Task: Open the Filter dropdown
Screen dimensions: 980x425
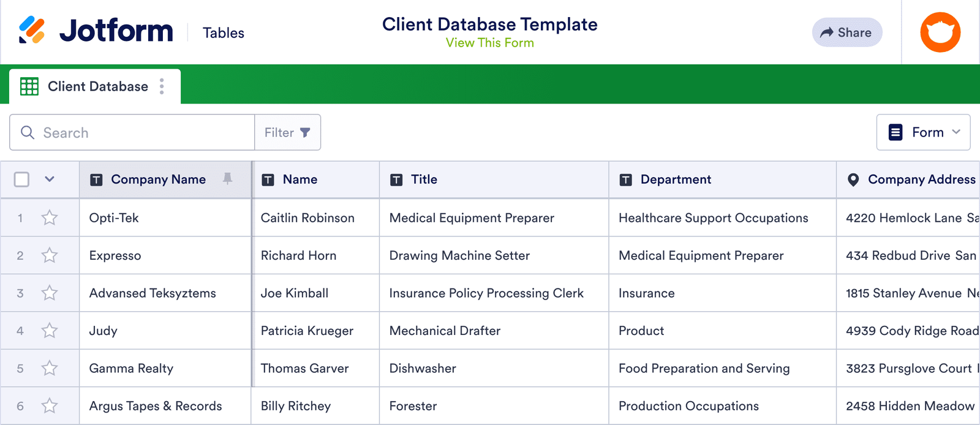Action: [287, 133]
